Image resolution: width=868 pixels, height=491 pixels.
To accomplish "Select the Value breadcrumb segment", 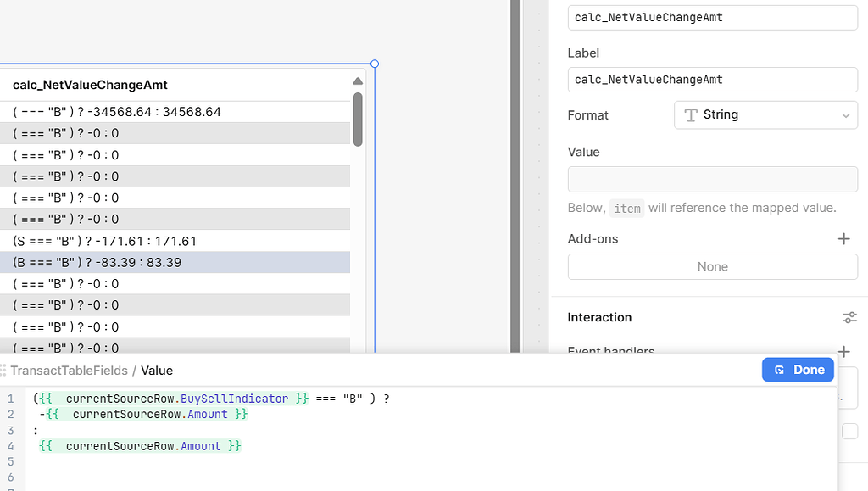I will pyautogui.click(x=159, y=371).
